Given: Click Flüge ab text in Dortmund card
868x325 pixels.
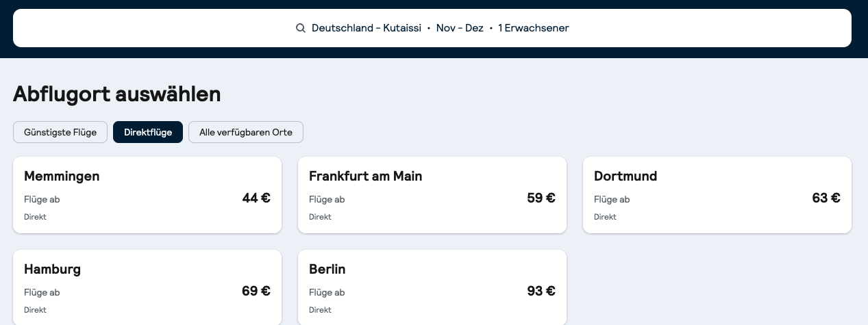Looking at the screenshot, I should (612, 200).
